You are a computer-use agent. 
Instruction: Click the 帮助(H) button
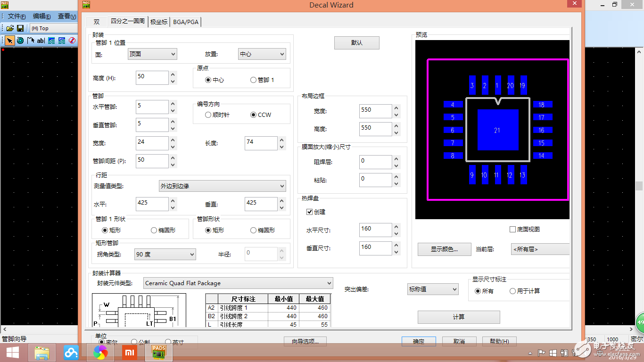click(499, 341)
